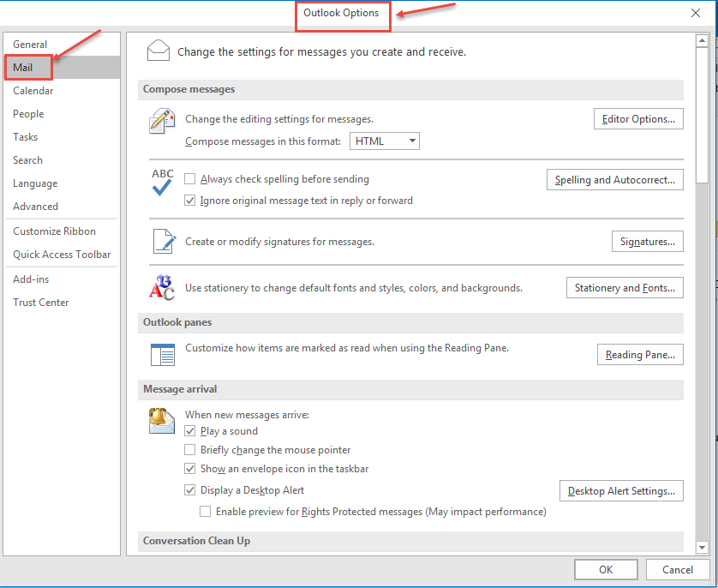Click the Compose messages section header
The width and height of the screenshot is (718, 588).
click(x=410, y=89)
